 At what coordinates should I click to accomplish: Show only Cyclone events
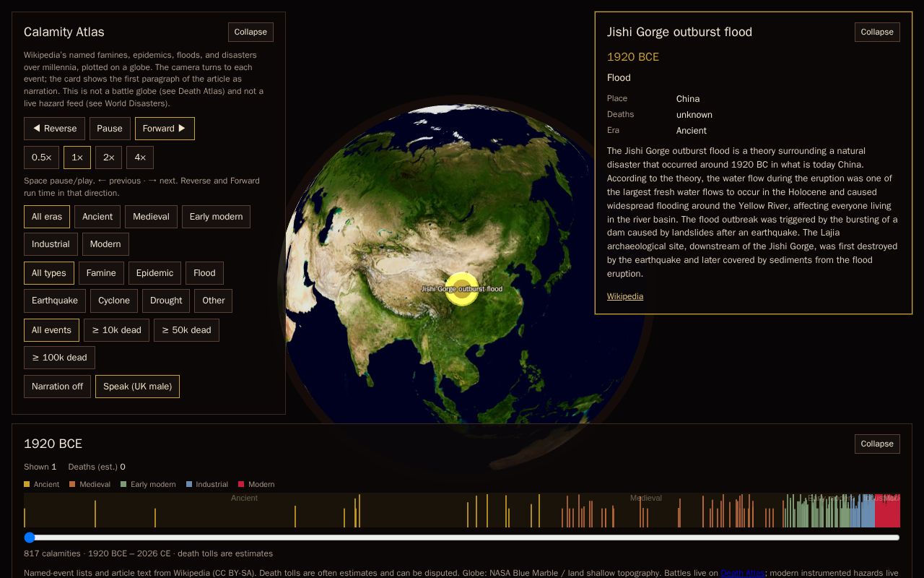pos(114,301)
